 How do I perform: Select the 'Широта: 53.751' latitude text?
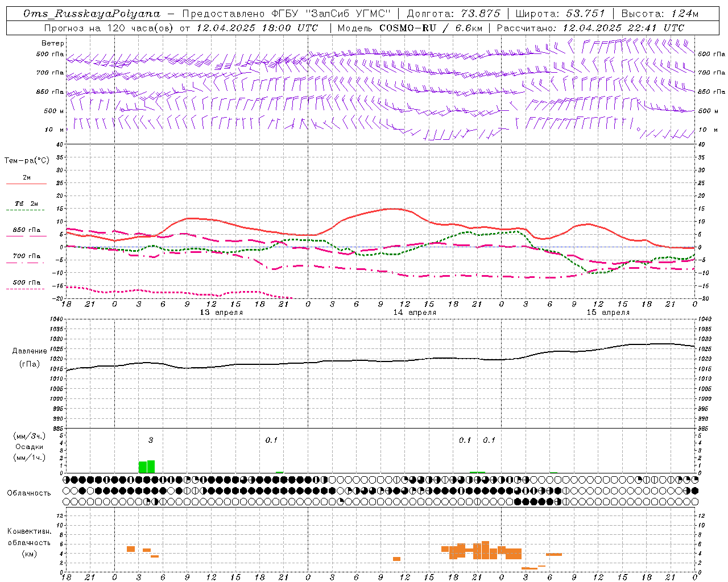coord(560,14)
